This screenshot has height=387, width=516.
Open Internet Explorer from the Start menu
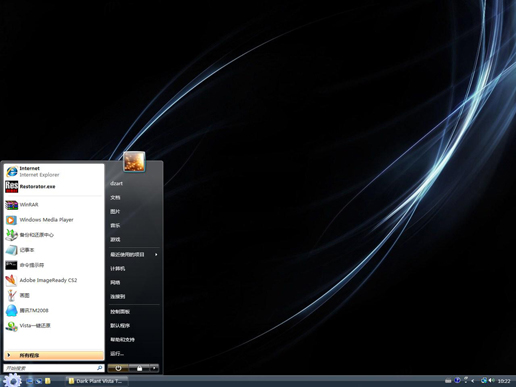coord(54,172)
